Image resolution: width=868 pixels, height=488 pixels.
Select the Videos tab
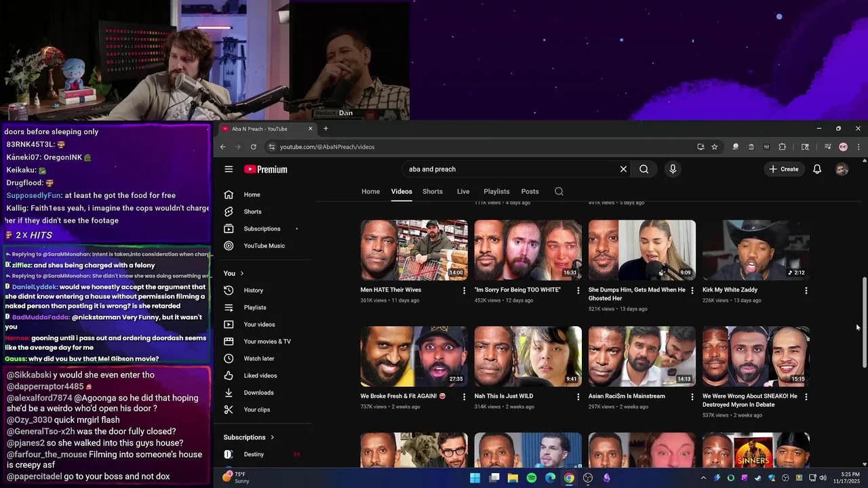coord(401,192)
